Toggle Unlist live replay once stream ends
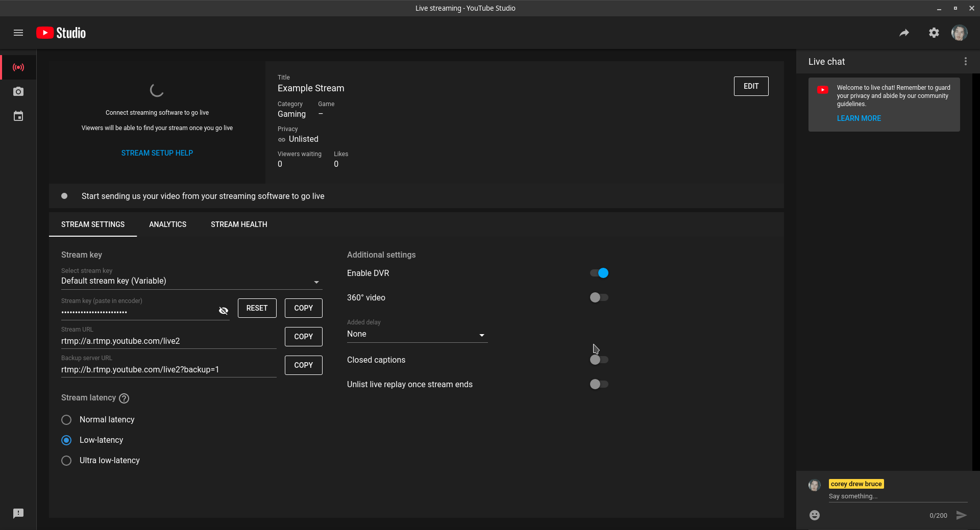This screenshot has height=530, width=980. point(599,384)
